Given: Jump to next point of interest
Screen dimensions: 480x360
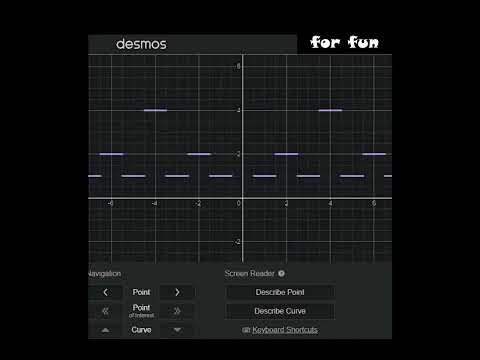Looking at the screenshot, I should [x=177, y=311].
